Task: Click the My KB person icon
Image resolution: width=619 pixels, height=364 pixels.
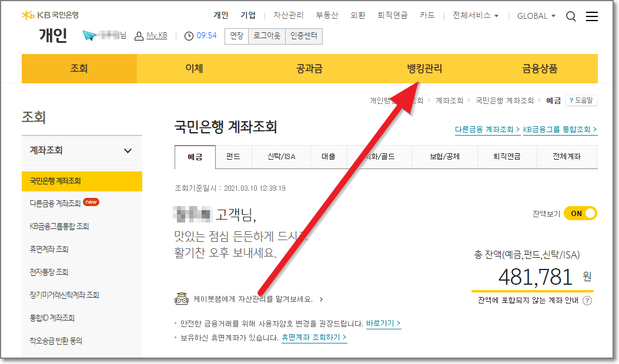Action: (x=139, y=36)
